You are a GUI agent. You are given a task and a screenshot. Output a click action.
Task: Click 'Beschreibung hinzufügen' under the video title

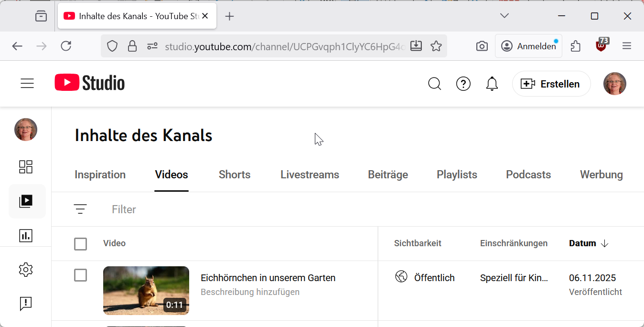(x=250, y=292)
